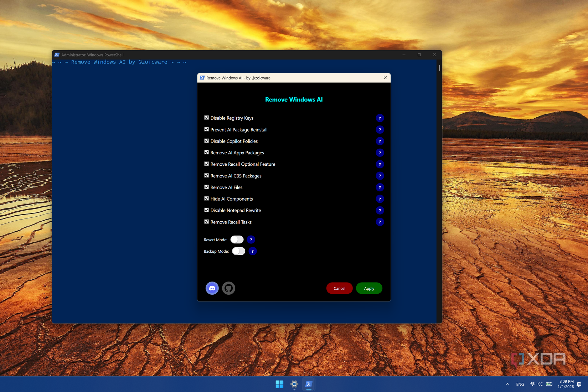Enable the Revert Mode toggle
The width and height of the screenshot is (588, 392).
[x=237, y=240]
